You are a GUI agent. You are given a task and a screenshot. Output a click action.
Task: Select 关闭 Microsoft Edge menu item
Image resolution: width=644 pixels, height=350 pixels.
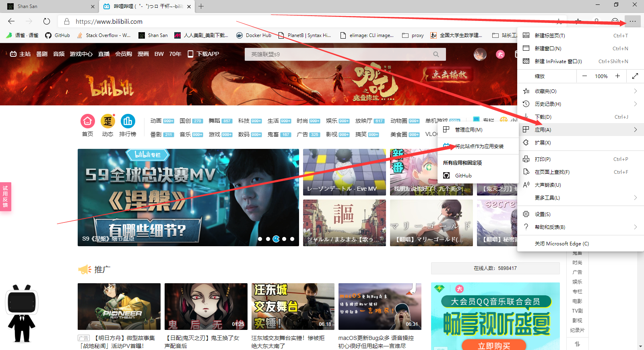click(580, 243)
